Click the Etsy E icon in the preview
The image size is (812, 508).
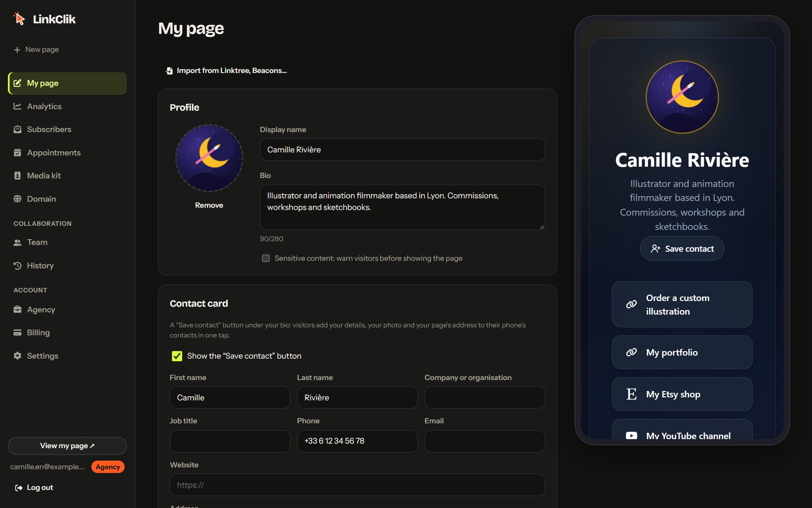click(x=632, y=394)
